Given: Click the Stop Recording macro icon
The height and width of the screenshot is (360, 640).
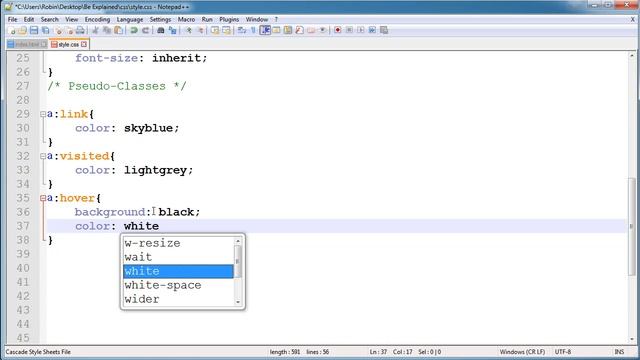Looking at the screenshot, I should (349, 30).
